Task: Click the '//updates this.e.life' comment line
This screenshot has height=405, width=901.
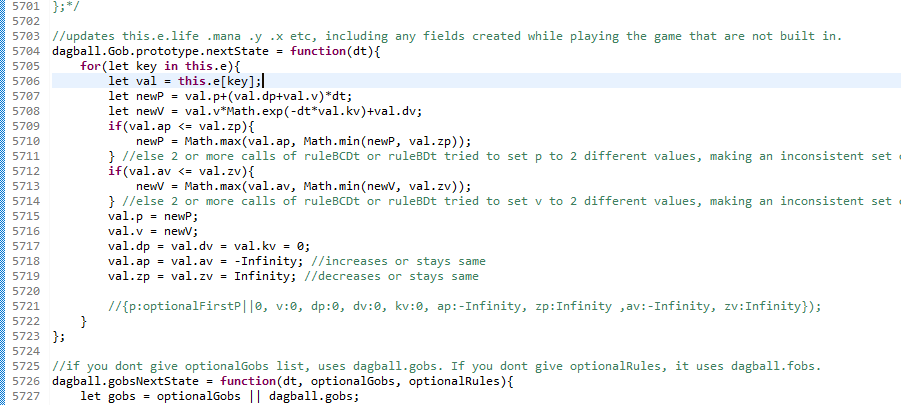Action: [x=446, y=36]
